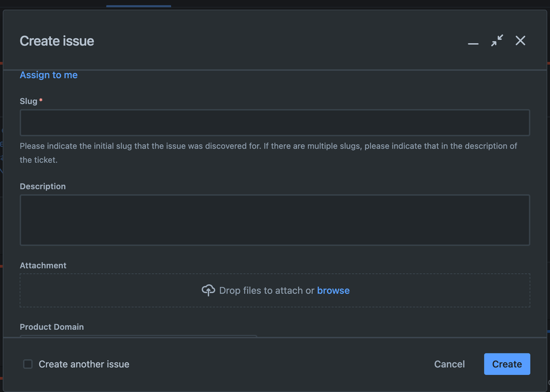Click the Description field label

pos(42,187)
